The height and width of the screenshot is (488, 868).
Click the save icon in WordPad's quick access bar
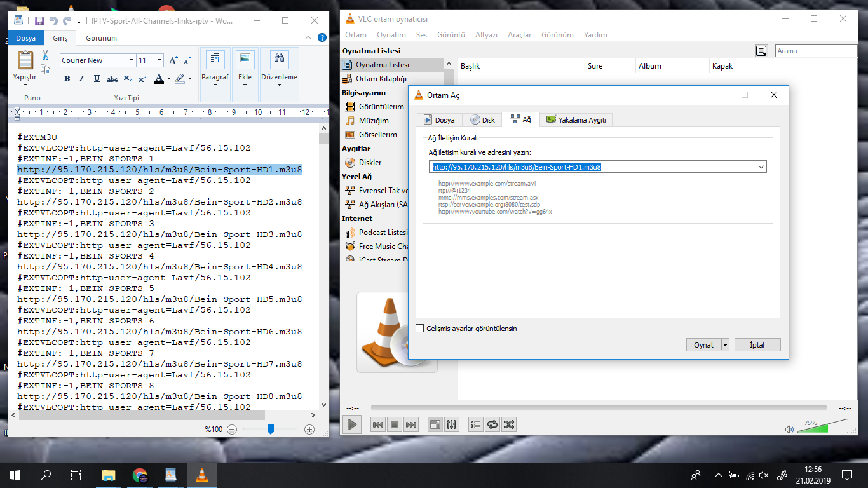tap(39, 21)
